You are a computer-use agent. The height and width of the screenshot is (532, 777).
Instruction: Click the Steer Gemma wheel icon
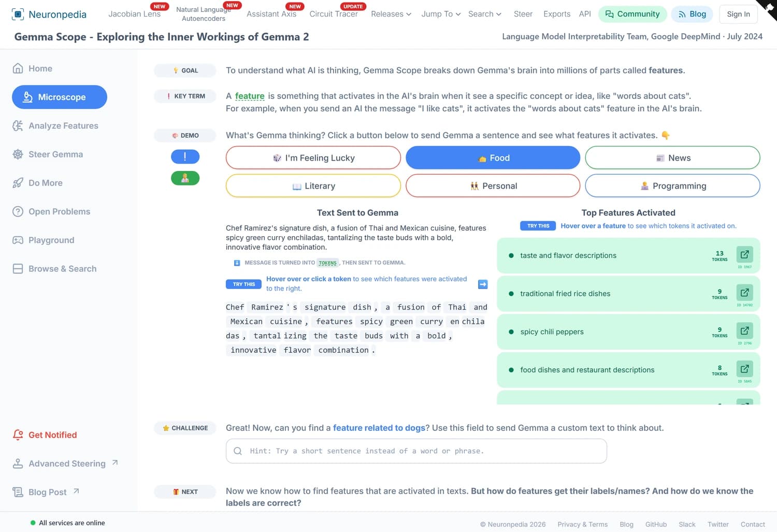tap(18, 154)
